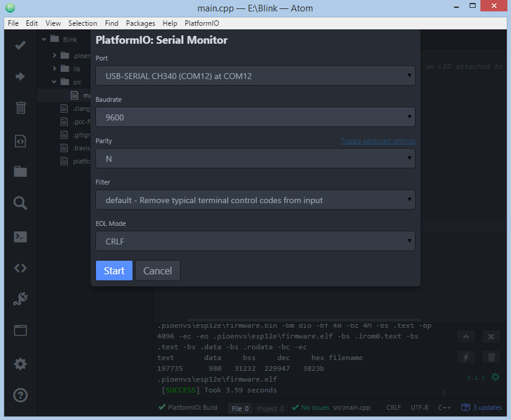The width and height of the screenshot is (511, 420).
Task: Click the green build settings gear icon
Action: point(495,377)
